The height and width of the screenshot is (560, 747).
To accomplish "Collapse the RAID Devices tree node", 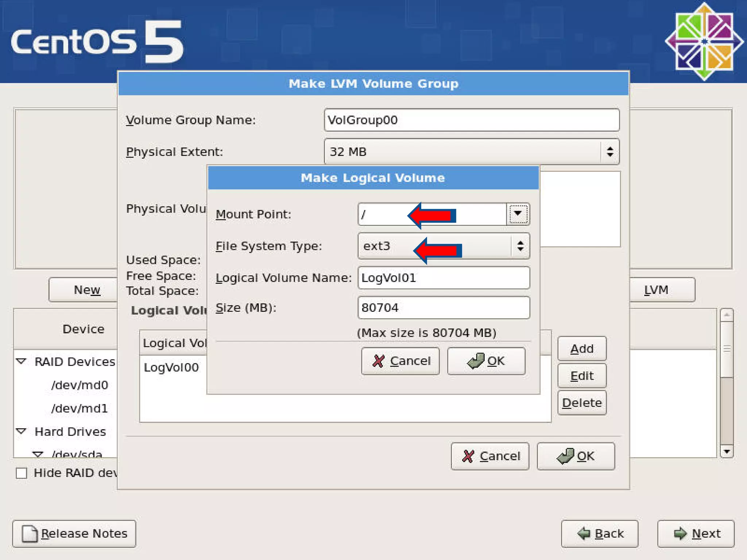I will 22,361.
